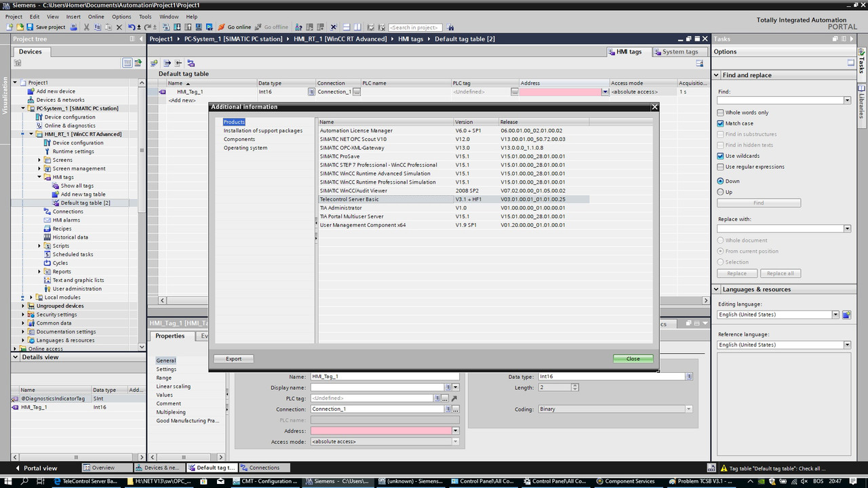Click Save project in the toolbar
The width and height of the screenshot is (868, 488).
coord(46,27)
